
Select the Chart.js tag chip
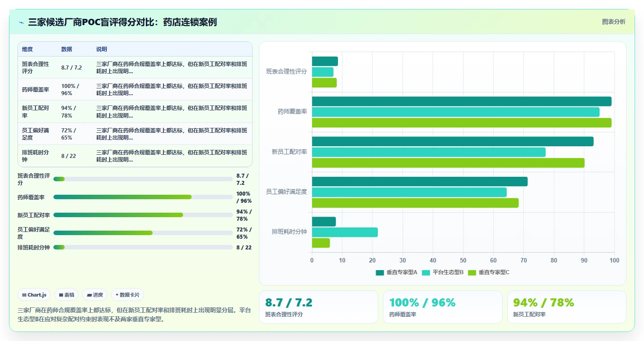coord(35,295)
